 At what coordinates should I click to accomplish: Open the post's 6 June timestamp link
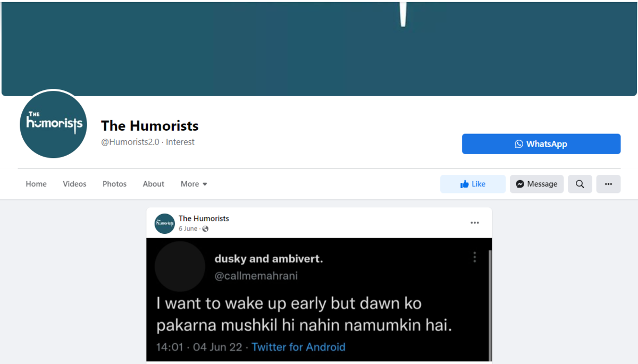(188, 229)
